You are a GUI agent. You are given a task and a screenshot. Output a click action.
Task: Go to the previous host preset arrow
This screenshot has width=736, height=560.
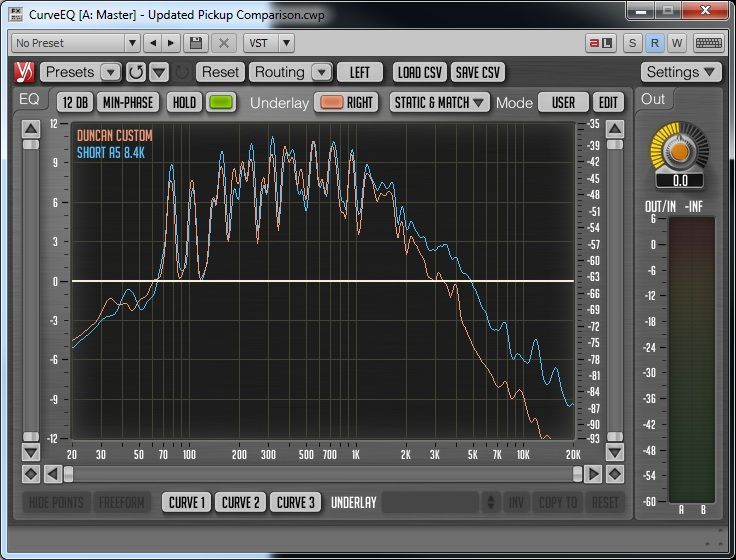pyautogui.click(x=153, y=43)
